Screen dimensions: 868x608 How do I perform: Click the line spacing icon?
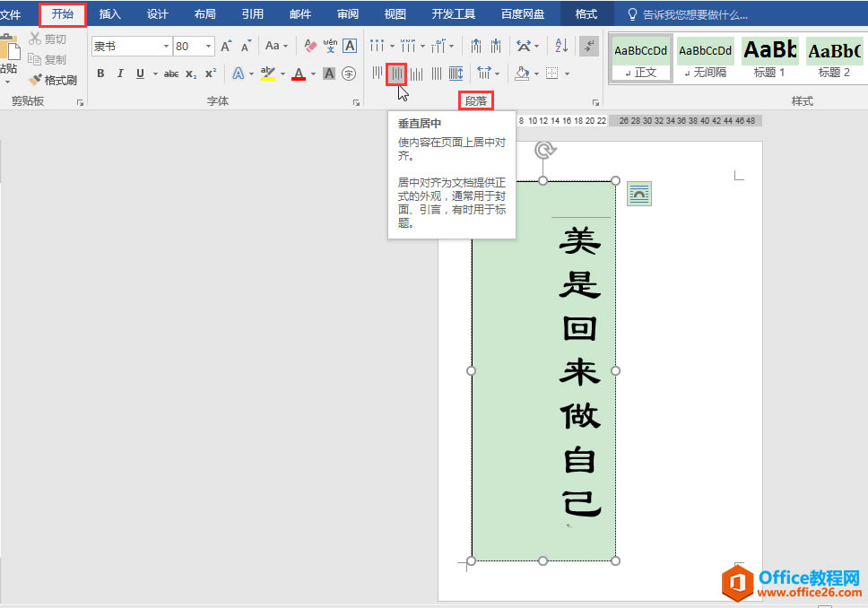click(484, 74)
